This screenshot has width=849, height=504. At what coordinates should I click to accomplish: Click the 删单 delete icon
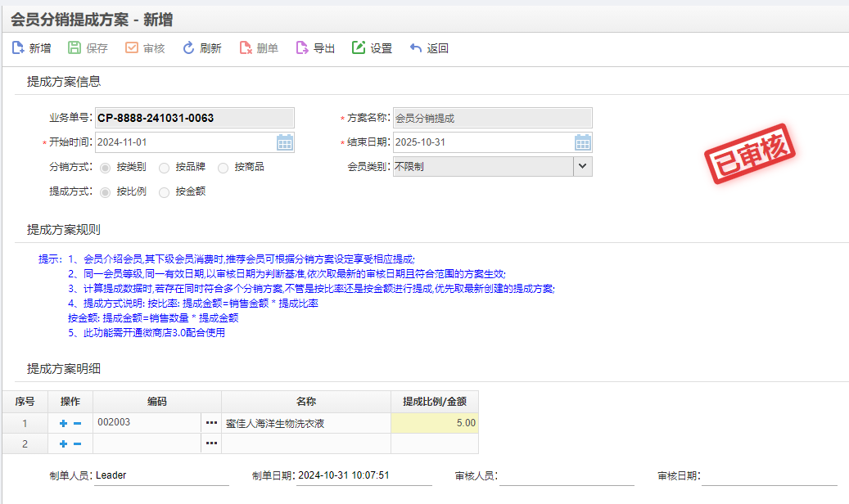[x=246, y=48]
